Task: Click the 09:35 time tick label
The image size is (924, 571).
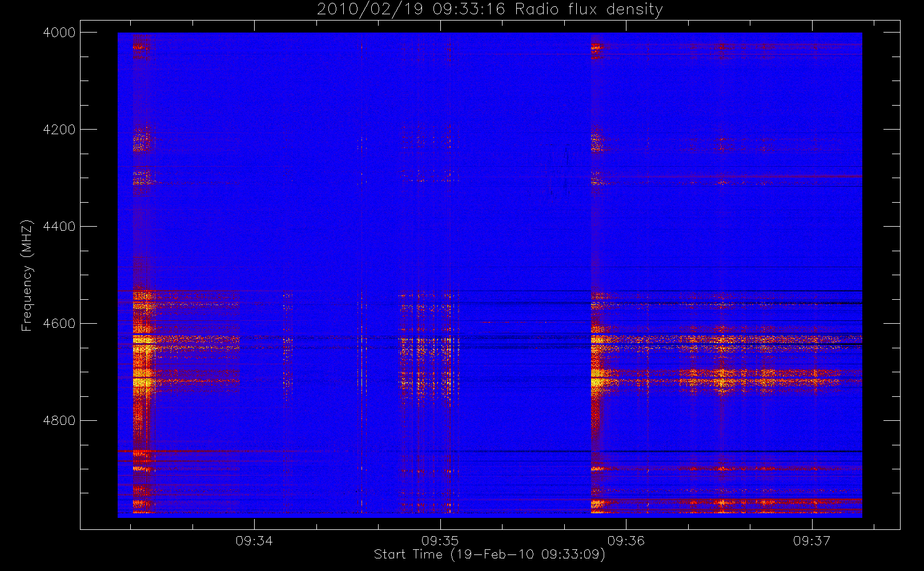Action: pos(440,541)
